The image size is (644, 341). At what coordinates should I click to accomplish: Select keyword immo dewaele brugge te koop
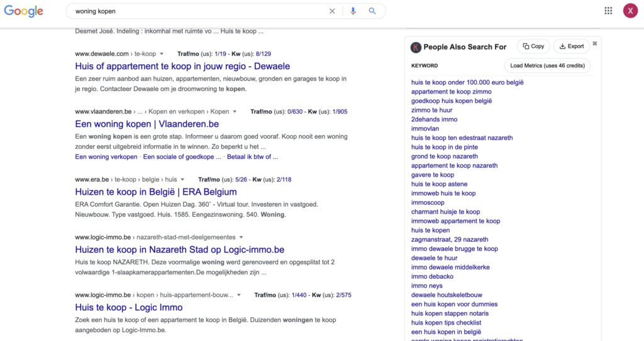click(x=454, y=249)
